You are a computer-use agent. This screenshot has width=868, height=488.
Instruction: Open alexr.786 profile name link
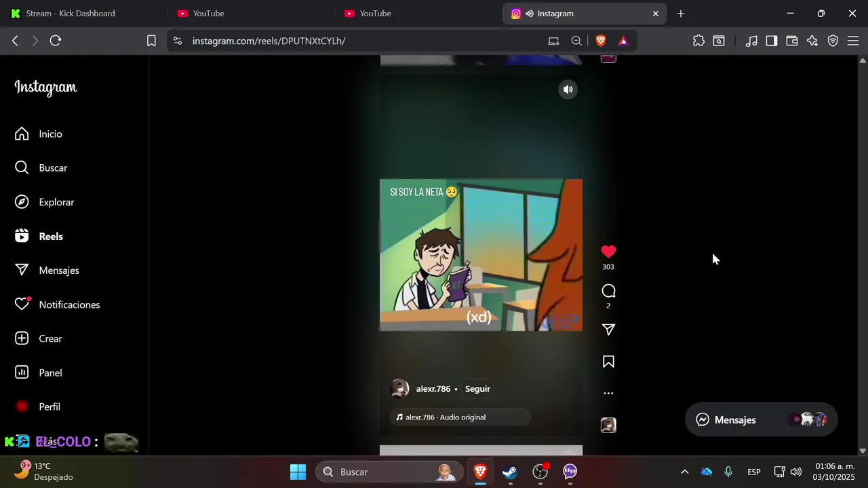click(433, 389)
